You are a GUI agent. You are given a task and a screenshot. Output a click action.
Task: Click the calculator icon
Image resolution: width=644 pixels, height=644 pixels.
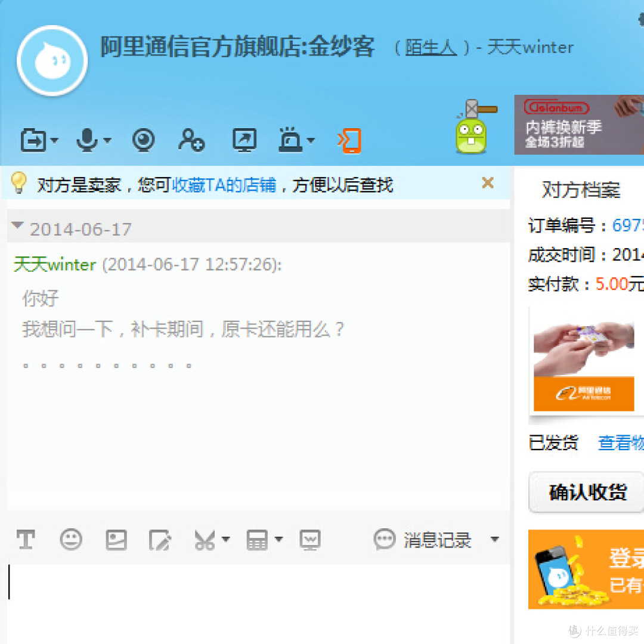click(x=257, y=540)
